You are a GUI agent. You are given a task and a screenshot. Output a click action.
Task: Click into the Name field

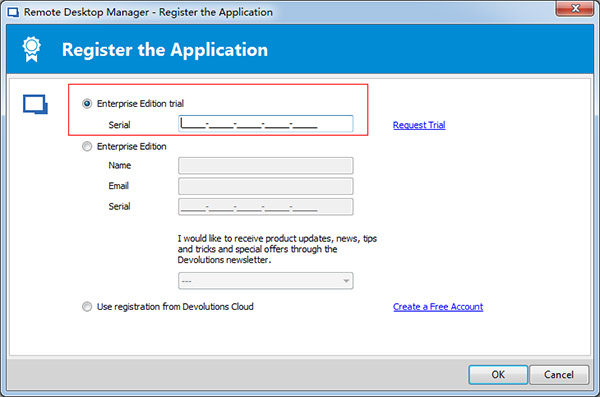pyautogui.click(x=266, y=166)
